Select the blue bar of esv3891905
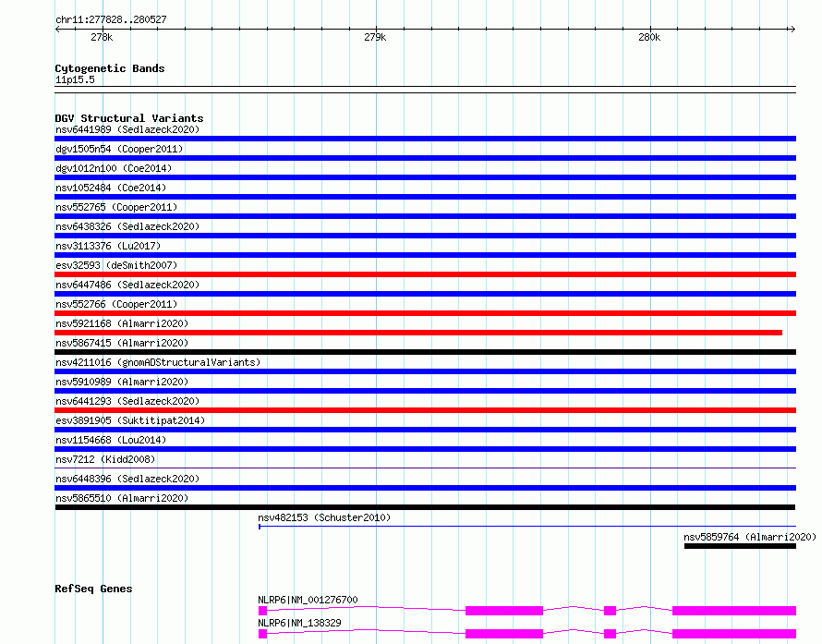This screenshot has height=644, width=822. click(425, 430)
